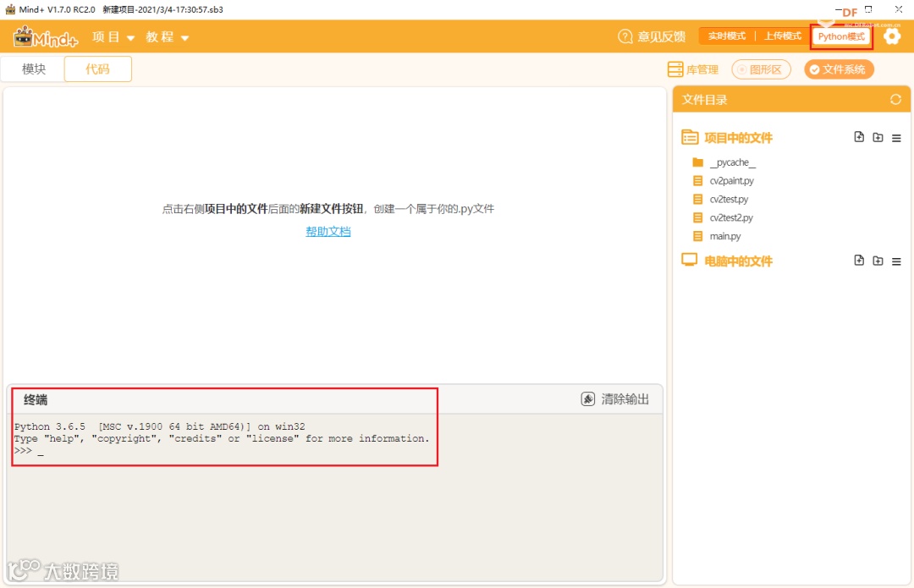Screen dimensions: 914x588
Task: Open the _pycache_ folder
Action: point(732,162)
